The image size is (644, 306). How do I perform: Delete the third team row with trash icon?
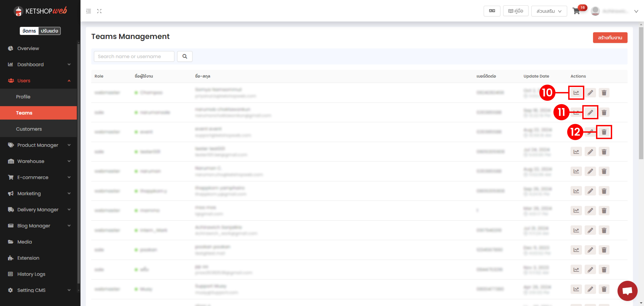(604, 132)
